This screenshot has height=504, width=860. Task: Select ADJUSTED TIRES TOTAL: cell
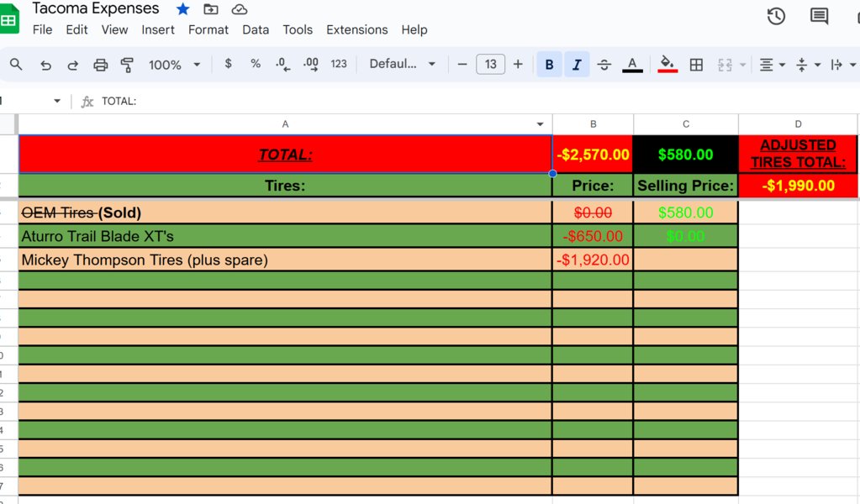pos(798,154)
